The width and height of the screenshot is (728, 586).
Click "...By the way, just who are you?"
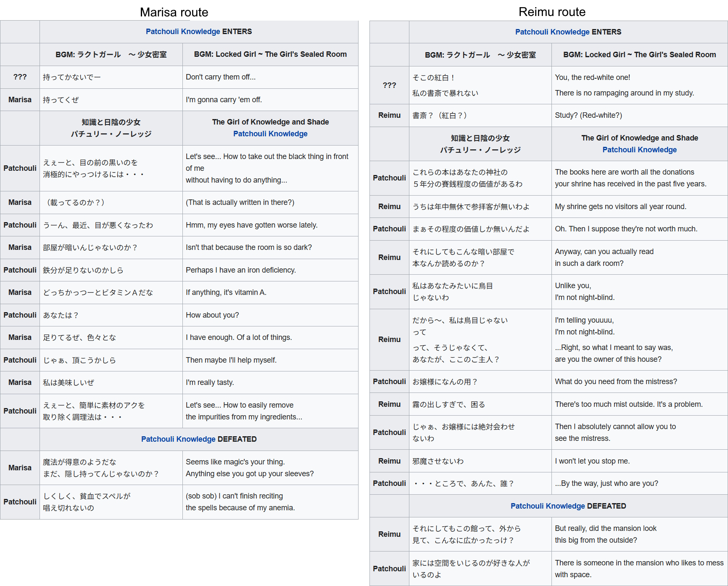click(x=607, y=483)
